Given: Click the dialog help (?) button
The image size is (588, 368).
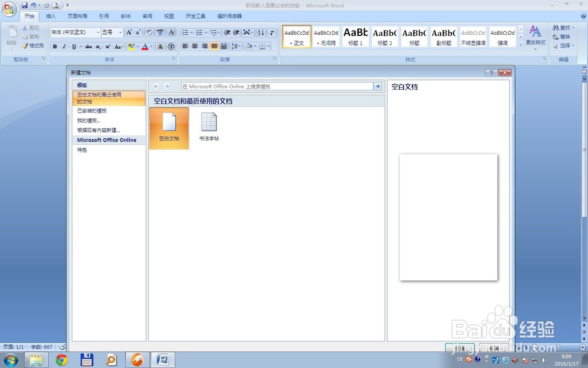Looking at the screenshot, I should pos(491,72).
